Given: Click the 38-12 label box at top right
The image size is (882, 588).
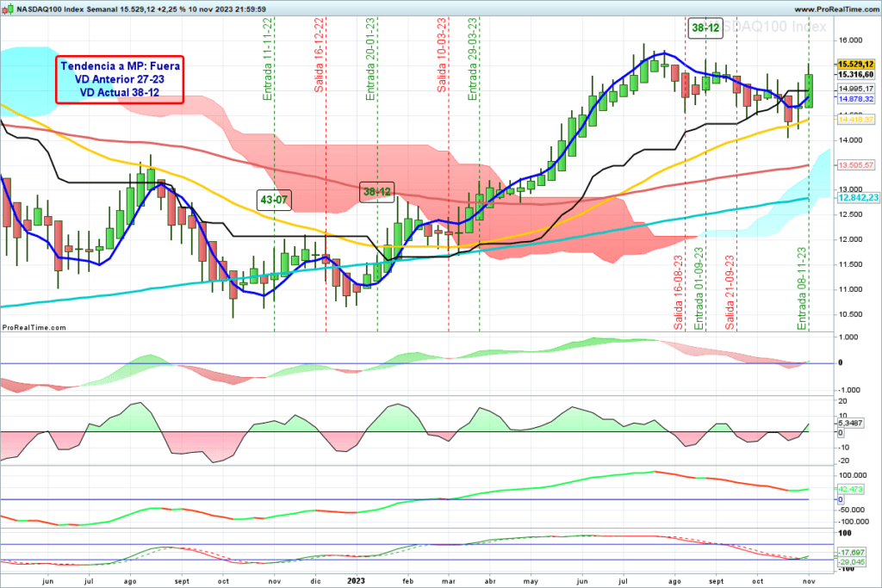Looking at the screenshot, I should click(x=705, y=28).
